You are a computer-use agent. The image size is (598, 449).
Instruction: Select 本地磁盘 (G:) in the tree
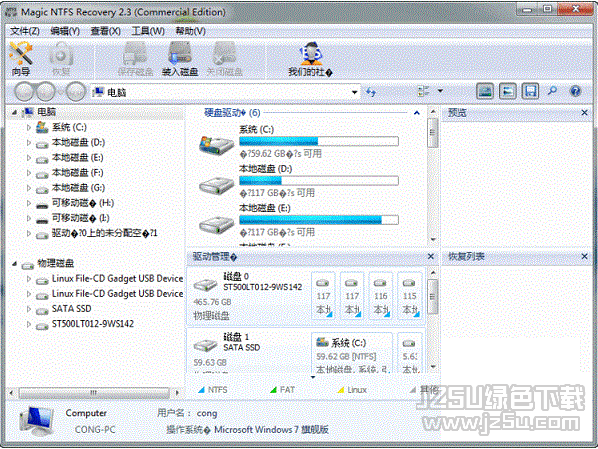click(78, 188)
